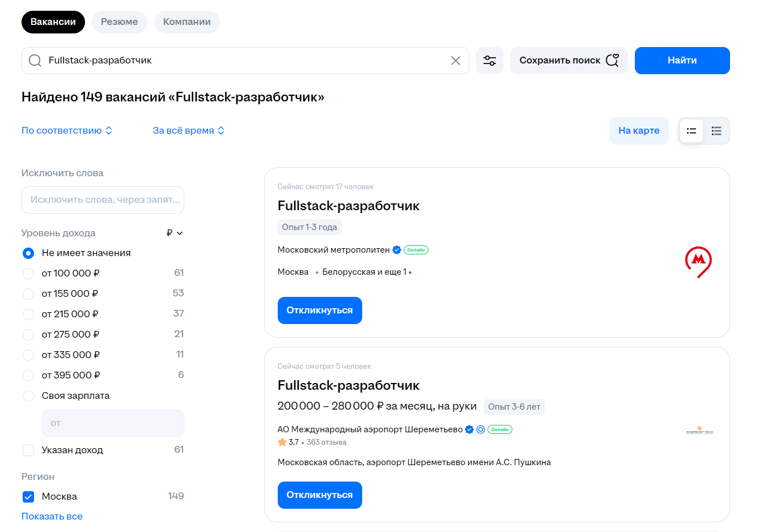Switch to the Резюме tab
This screenshot has height=532, width=772.
coord(120,22)
